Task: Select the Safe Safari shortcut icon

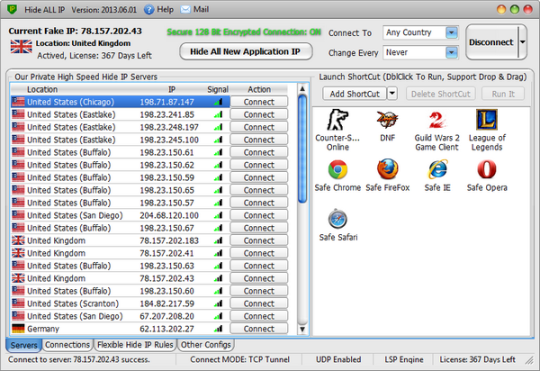Action: click(x=338, y=219)
